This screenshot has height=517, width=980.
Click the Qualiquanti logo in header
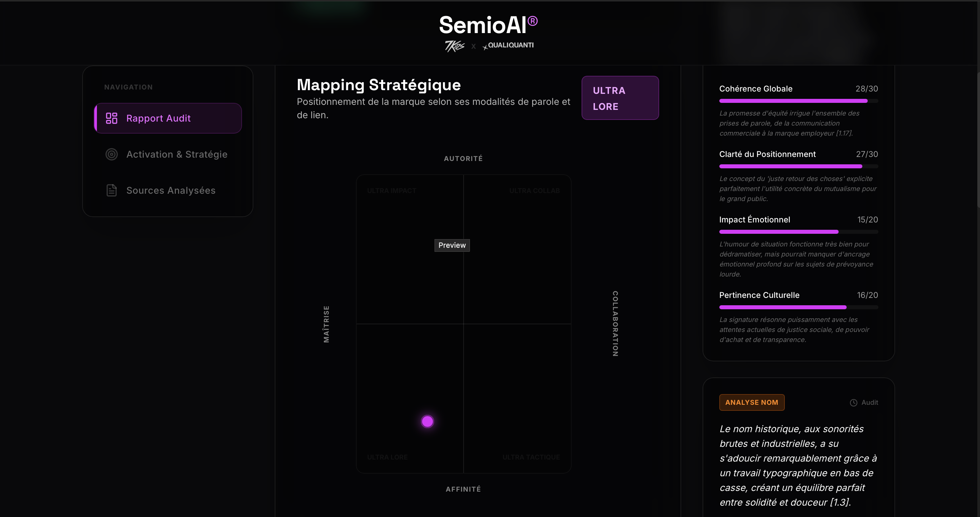508,45
